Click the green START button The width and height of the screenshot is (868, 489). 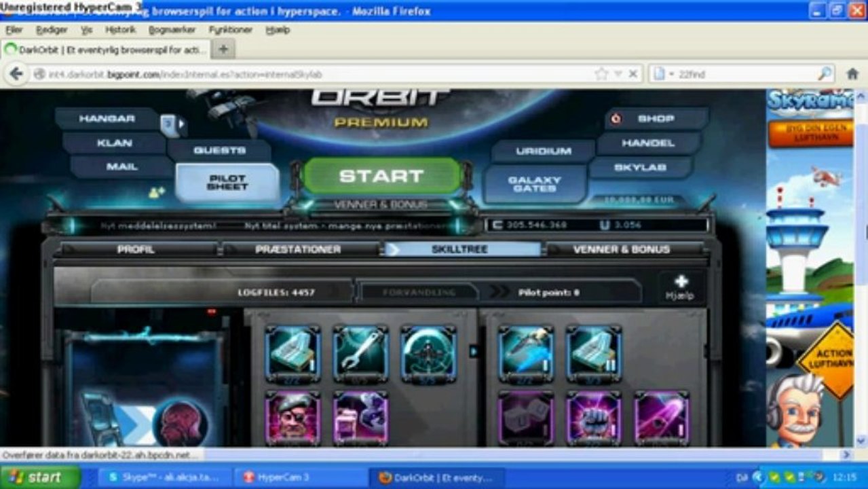click(381, 176)
